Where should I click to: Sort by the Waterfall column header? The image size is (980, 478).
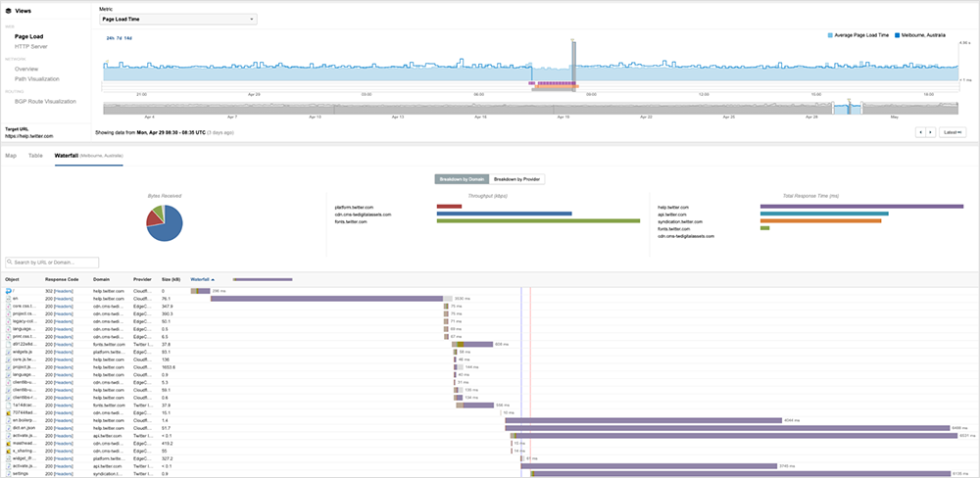click(203, 279)
